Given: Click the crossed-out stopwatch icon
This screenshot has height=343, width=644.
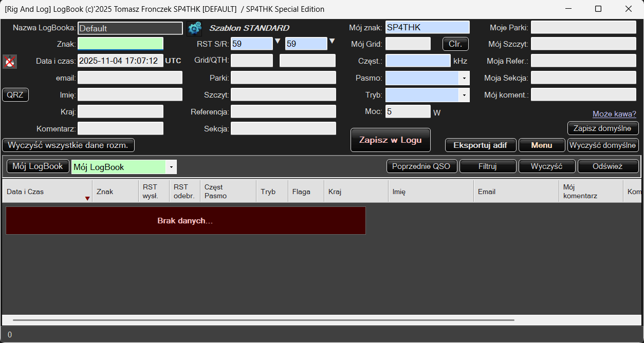Looking at the screenshot, I should pyautogui.click(x=10, y=62).
